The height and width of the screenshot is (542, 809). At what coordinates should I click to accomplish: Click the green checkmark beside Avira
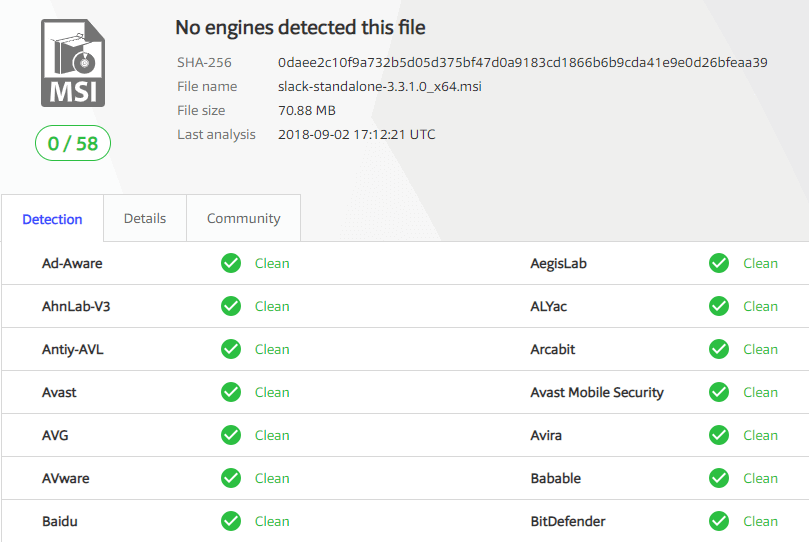point(719,435)
